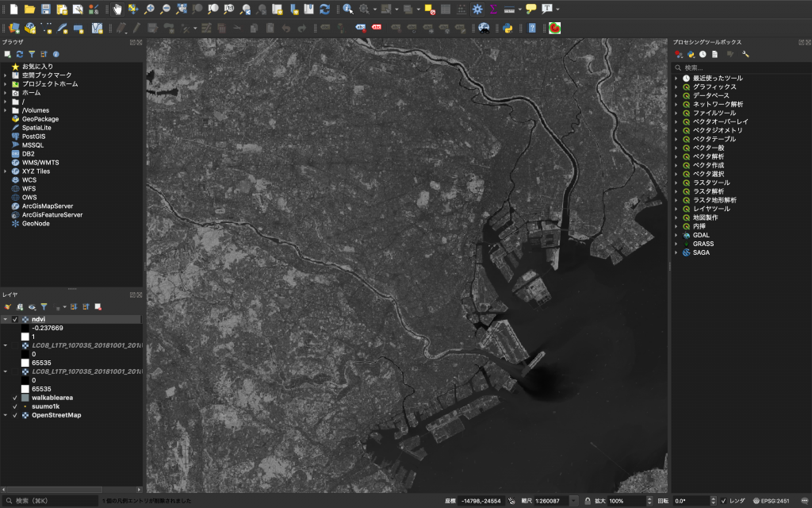Image resolution: width=812 pixels, height=508 pixels.
Task: Click the walkablearea gray symbol swatch
Action: 25,398
